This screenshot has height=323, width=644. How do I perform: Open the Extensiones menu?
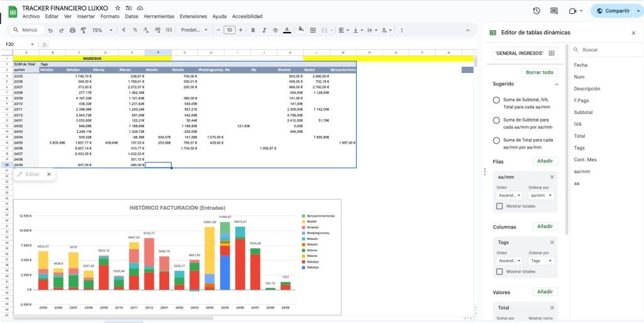[x=194, y=16]
